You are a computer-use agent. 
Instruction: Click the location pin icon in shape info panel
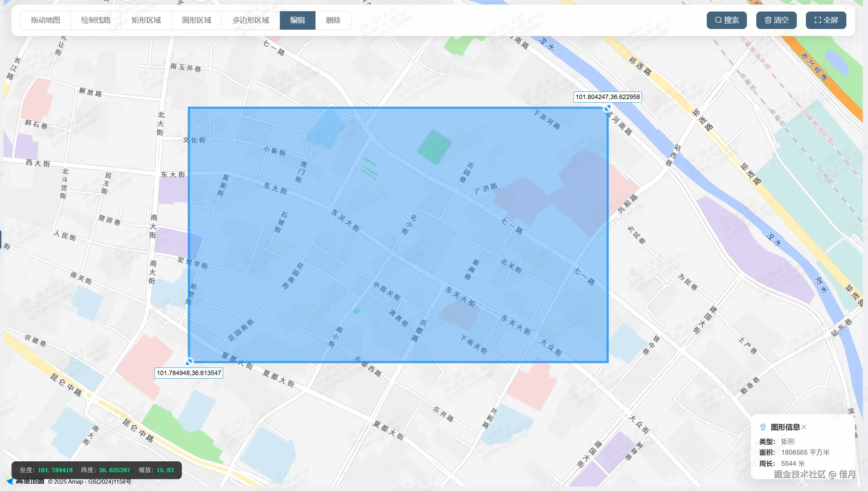tap(763, 427)
